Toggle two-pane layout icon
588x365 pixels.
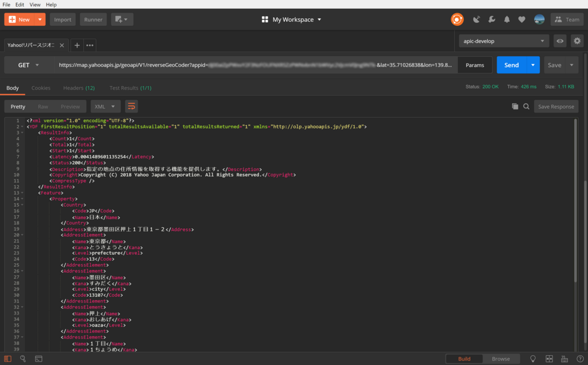(549, 359)
